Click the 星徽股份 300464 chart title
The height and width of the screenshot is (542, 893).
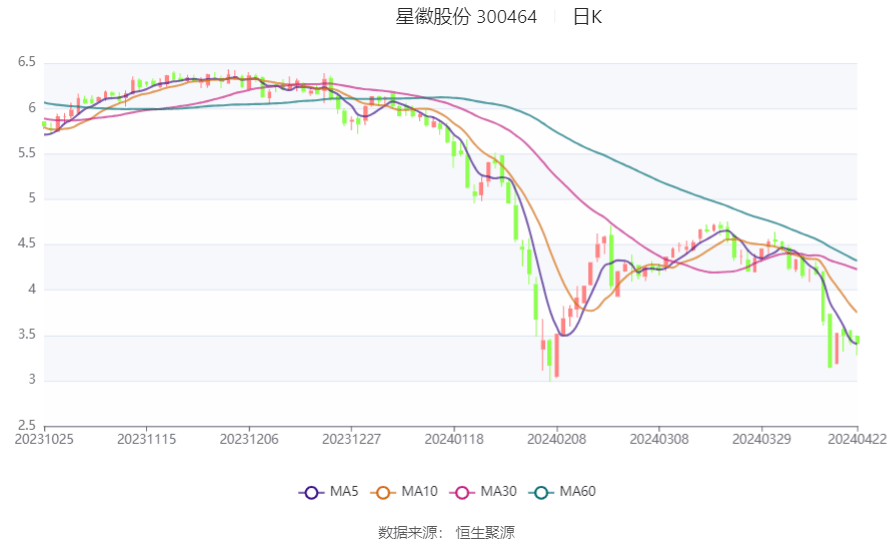coord(466,17)
